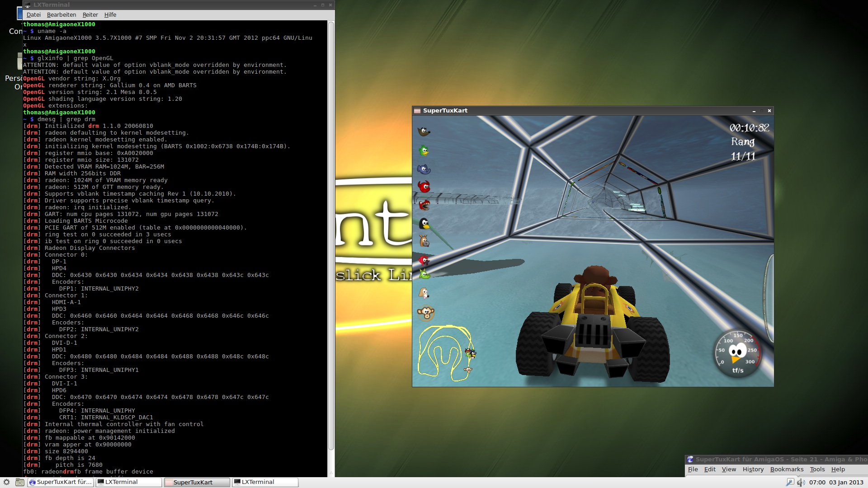
Task: Switch to the SuperTuxKart taskbar button
Action: point(197,482)
